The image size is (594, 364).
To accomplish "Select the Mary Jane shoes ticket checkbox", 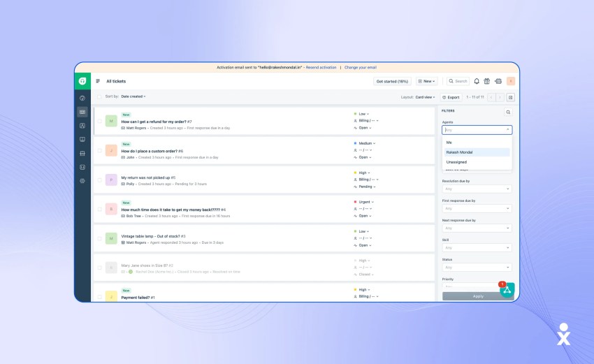I will (100, 268).
